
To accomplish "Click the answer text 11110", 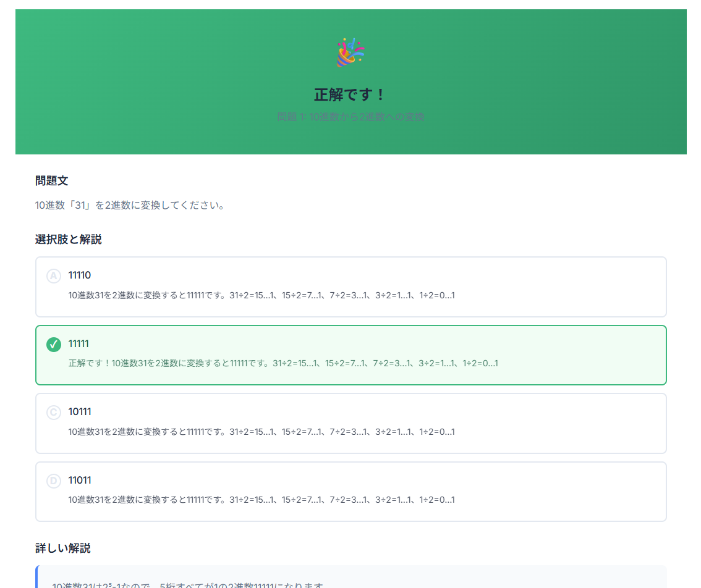I will click(80, 275).
